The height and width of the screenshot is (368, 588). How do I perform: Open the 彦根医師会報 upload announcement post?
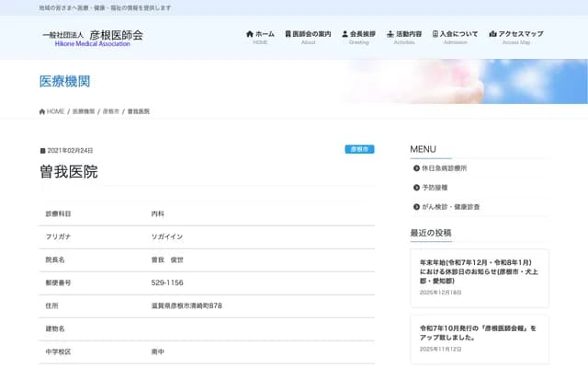pos(479,332)
